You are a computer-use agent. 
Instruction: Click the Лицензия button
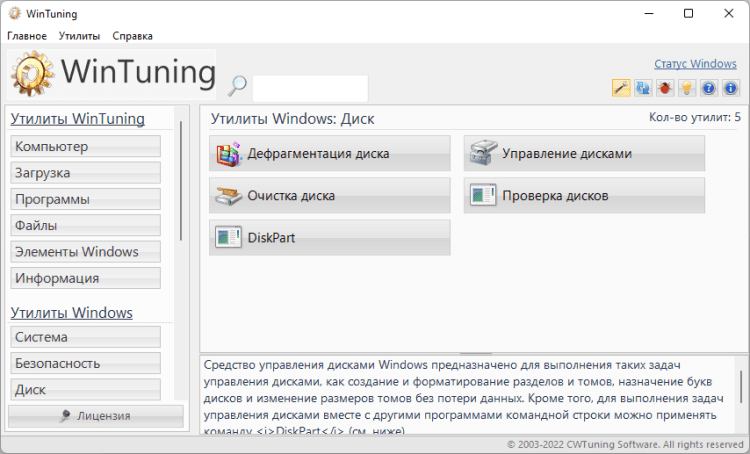pos(96,416)
